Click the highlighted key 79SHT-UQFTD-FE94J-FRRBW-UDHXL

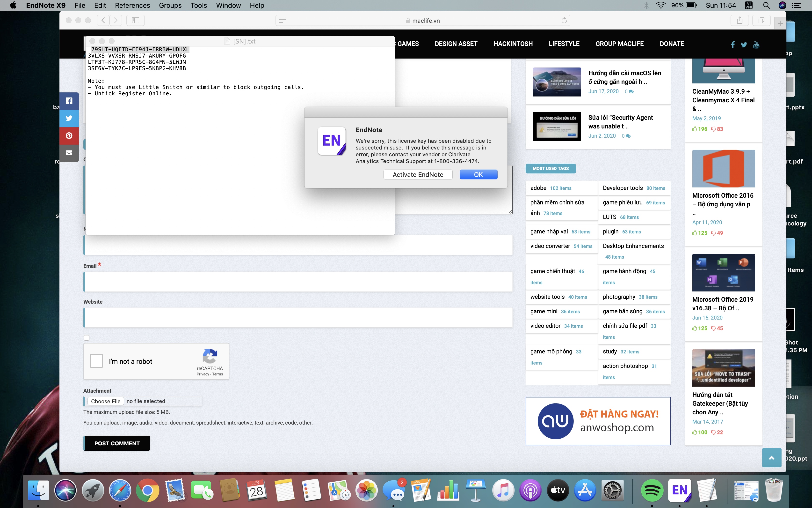coord(140,49)
